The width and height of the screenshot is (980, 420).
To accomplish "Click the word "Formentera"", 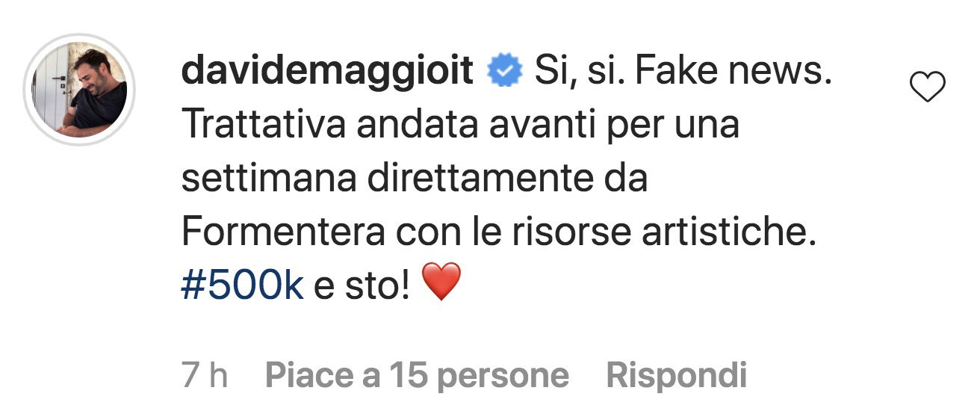I will 283,232.
